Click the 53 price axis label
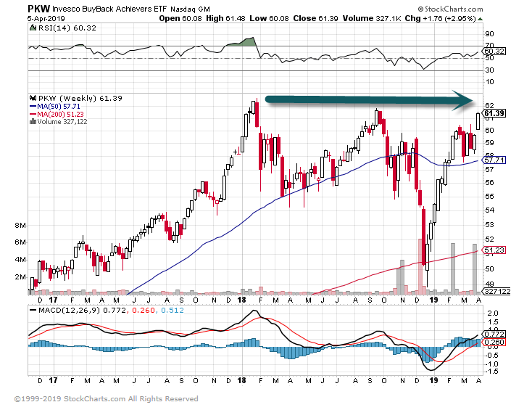The image size is (532, 410). click(489, 224)
